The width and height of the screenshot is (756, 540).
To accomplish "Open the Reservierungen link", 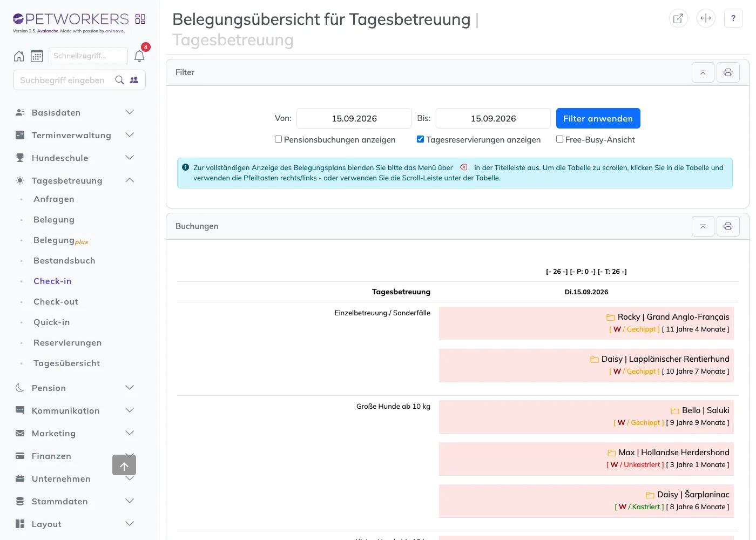I will tap(67, 343).
